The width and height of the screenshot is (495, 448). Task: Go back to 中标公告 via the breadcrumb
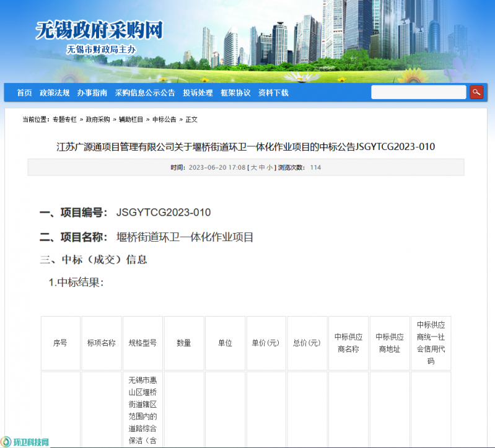[164, 120]
